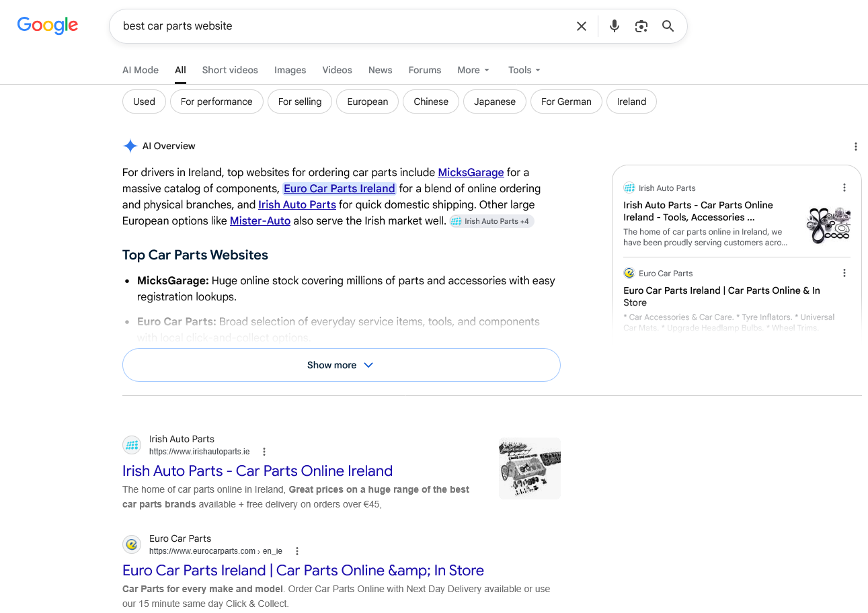Open Irish Auto Parts link in AI Overview paragraph
868x613 pixels.
297,204
